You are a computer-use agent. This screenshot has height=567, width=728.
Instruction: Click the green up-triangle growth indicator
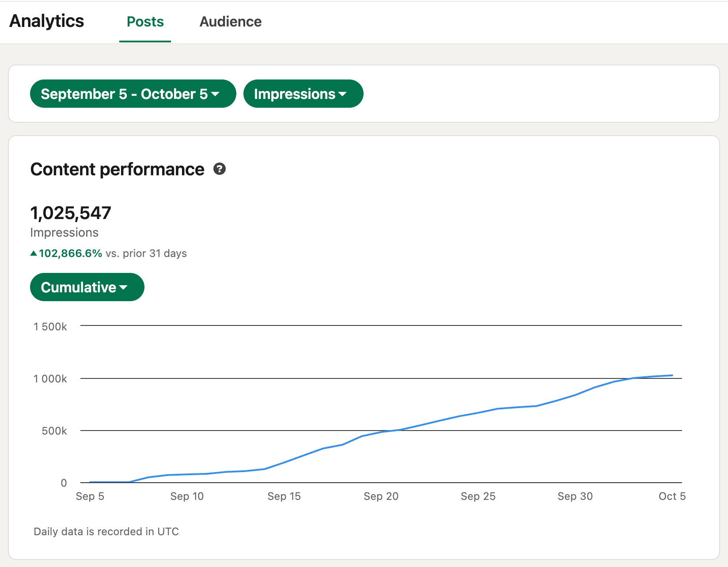tap(34, 253)
